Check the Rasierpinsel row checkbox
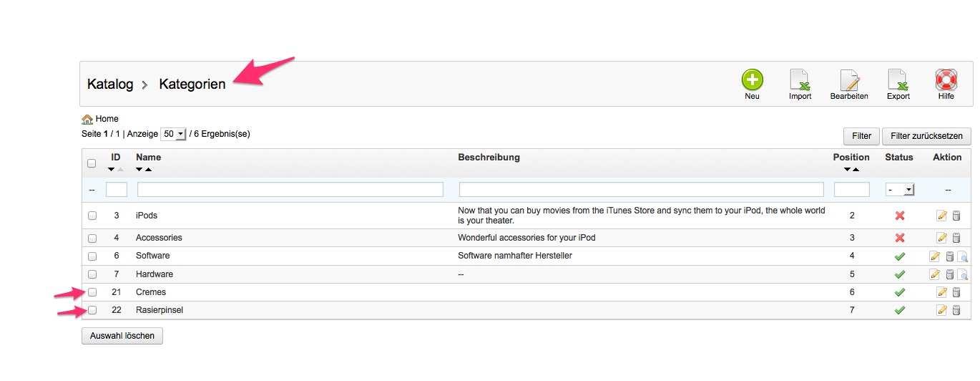Screen dimensions: 980x381 pos(92,310)
